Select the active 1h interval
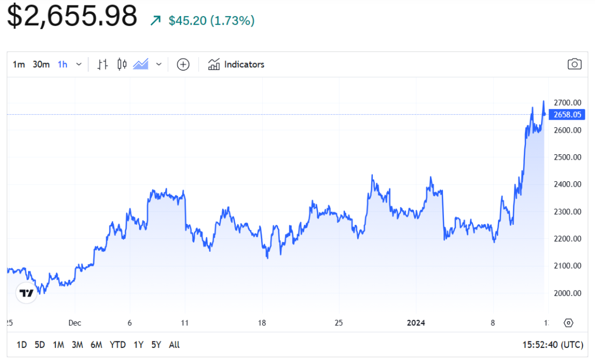Image resolution: width=595 pixels, height=364 pixels. point(63,65)
